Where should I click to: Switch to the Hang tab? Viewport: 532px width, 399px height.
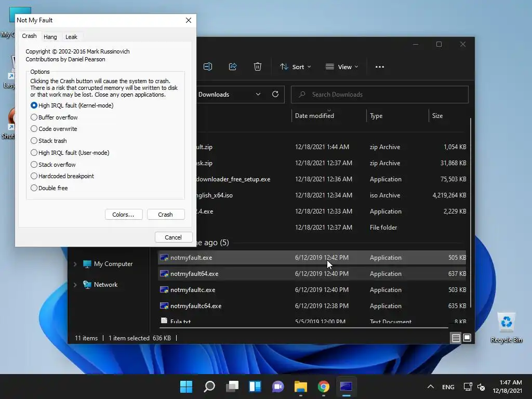click(x=50, y=37)
